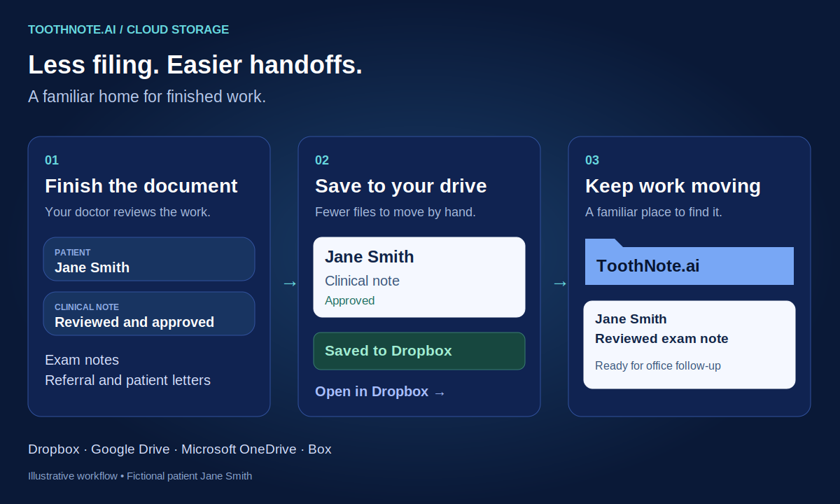Select the Clinical Note Reviewed and approved field
The width and height of the screenshot is (840, 504).
[x=149, y=314]
